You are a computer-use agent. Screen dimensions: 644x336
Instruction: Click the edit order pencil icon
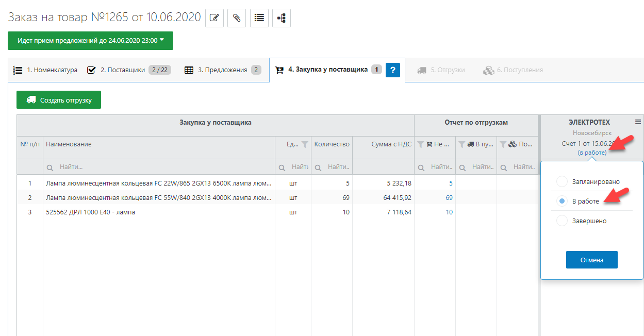(214, 18)
